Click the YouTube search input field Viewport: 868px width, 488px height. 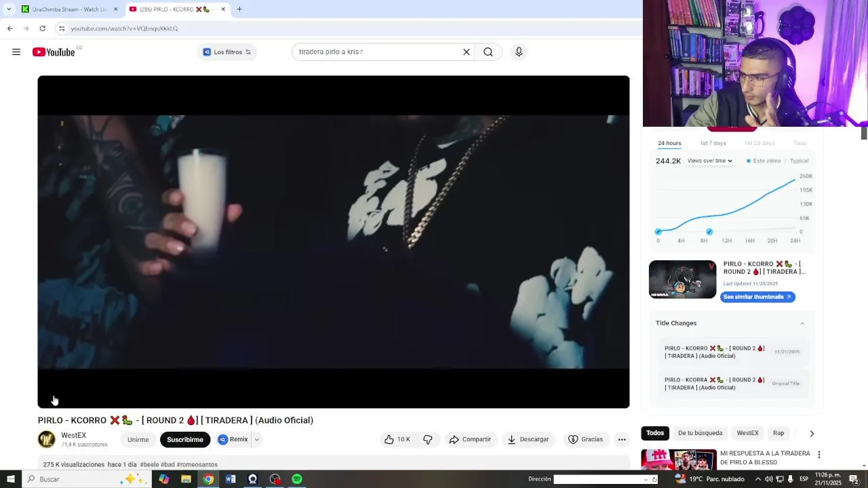tap(376, 52)
